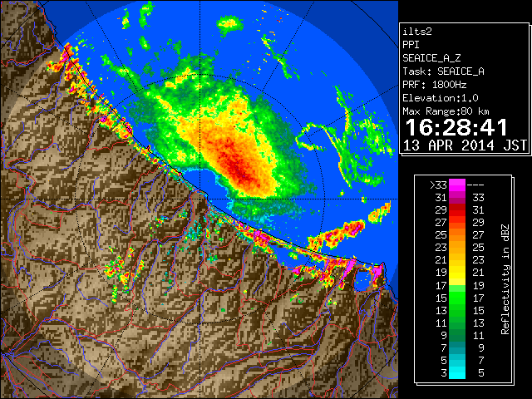Click the 16:28:41 timestamp

(456, 127)
